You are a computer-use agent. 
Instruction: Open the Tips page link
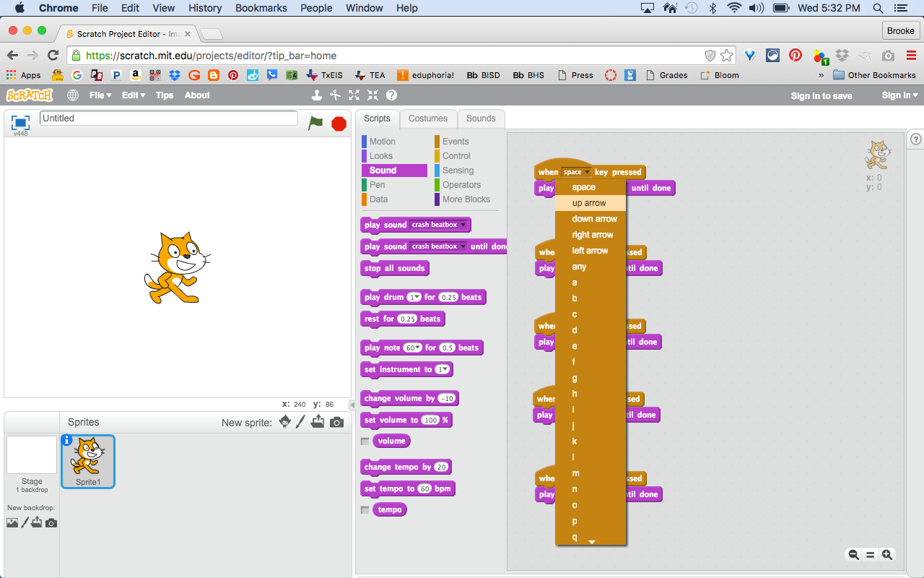point(162,95)
